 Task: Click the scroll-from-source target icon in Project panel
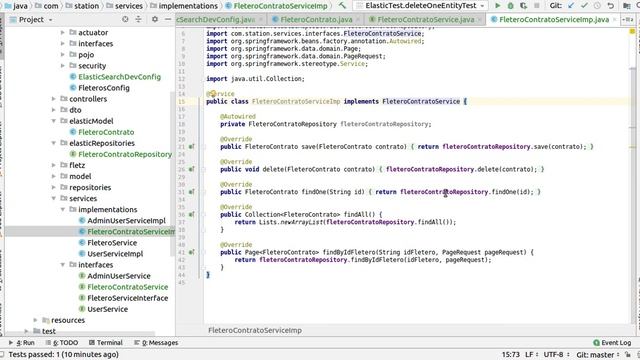click(125, 19)
